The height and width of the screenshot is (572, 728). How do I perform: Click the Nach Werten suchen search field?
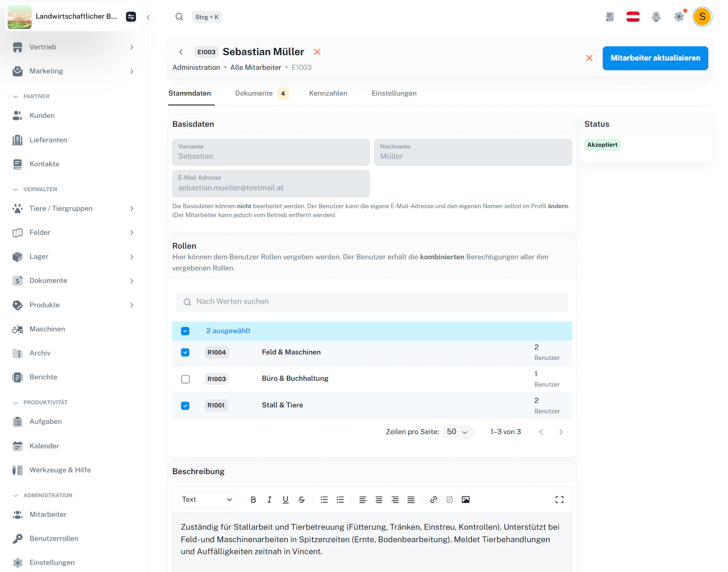click(372, 302)
